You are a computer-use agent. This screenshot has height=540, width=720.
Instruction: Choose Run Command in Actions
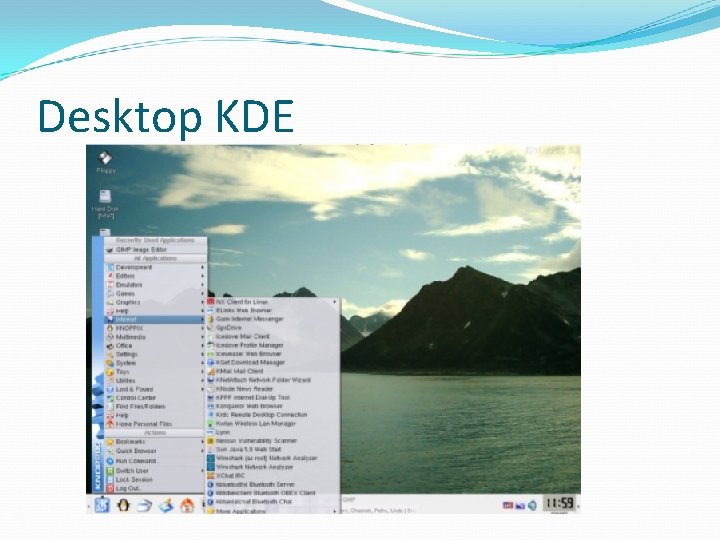pyautogui.click(x=156, y=461)
